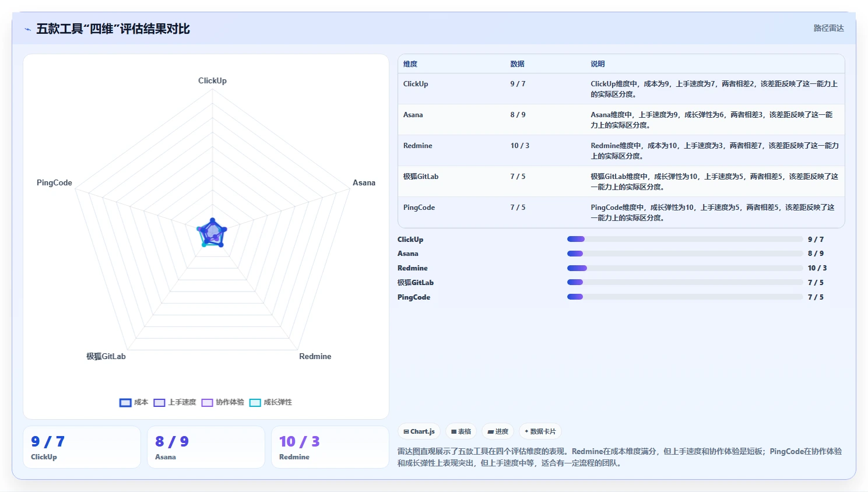868x492 pixels.
Task: Click the 说明 column header
Action: [598, 64]
